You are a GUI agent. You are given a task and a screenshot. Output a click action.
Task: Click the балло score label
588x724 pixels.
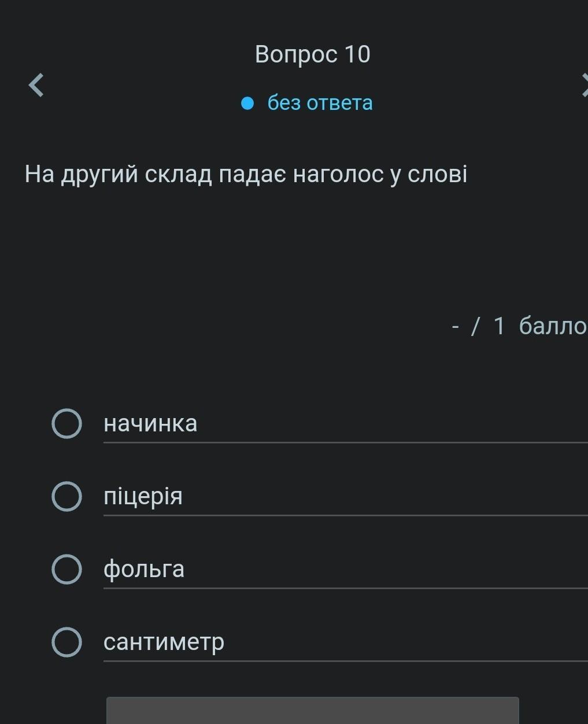pos(553,326)
